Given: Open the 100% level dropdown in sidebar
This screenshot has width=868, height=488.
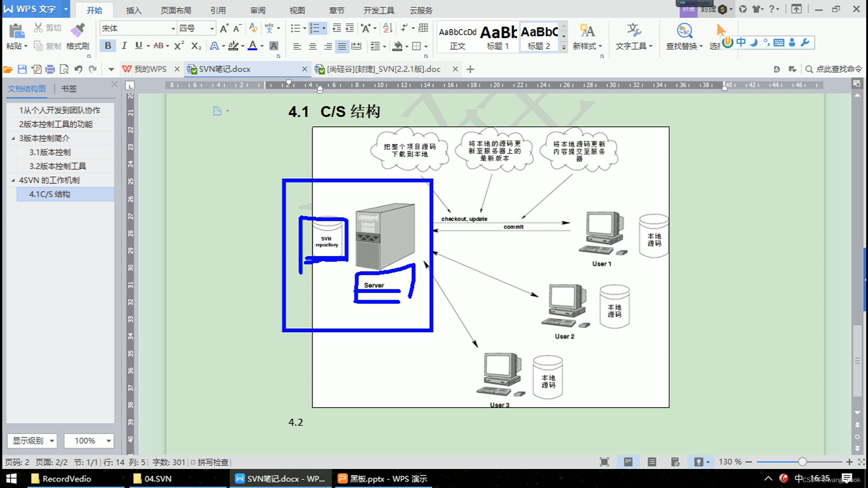Looking at the screenshot, I should coord(108,441).
